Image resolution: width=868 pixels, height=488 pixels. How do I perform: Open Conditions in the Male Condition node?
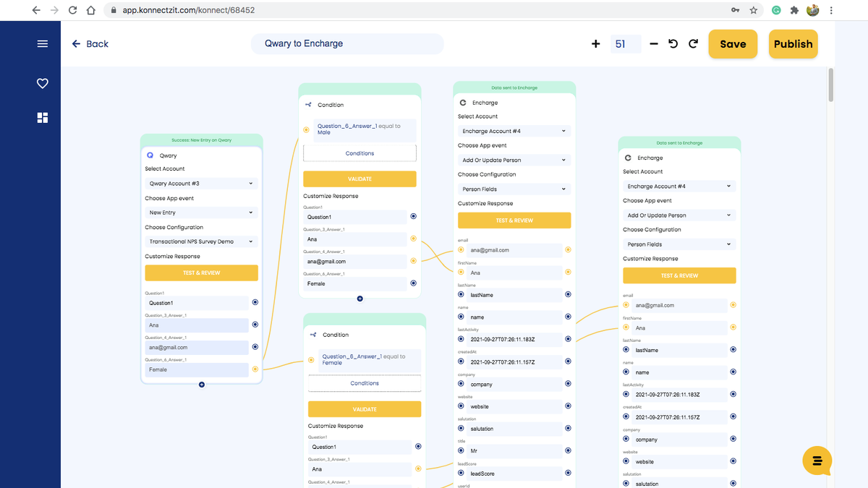tap(359, 153)
